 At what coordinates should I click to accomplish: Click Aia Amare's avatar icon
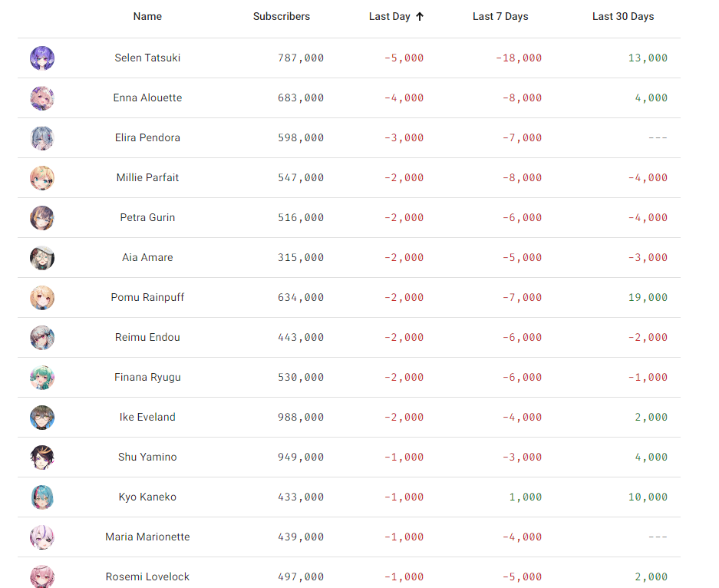tap(42, 258)
